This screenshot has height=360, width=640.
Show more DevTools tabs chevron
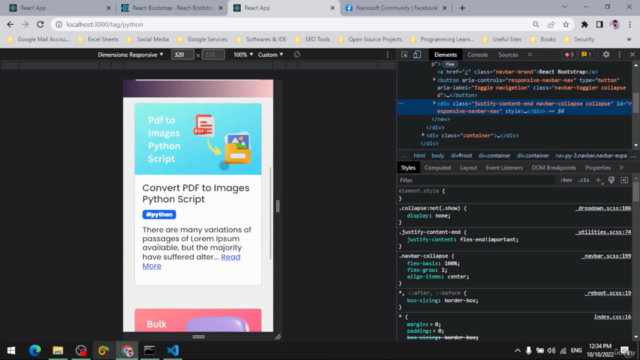coord(530,55)
